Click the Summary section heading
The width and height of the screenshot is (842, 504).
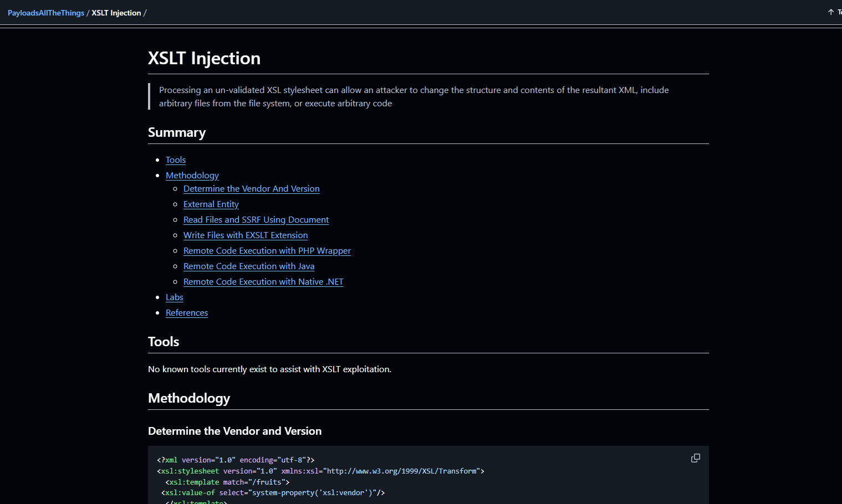(x=176, y=132)
